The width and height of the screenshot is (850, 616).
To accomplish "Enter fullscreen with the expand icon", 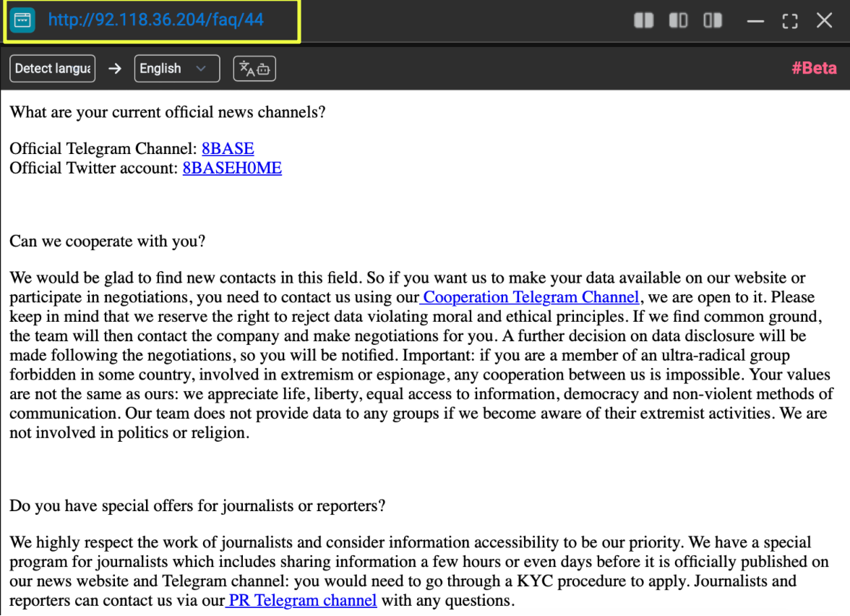I will coord(790,21).
